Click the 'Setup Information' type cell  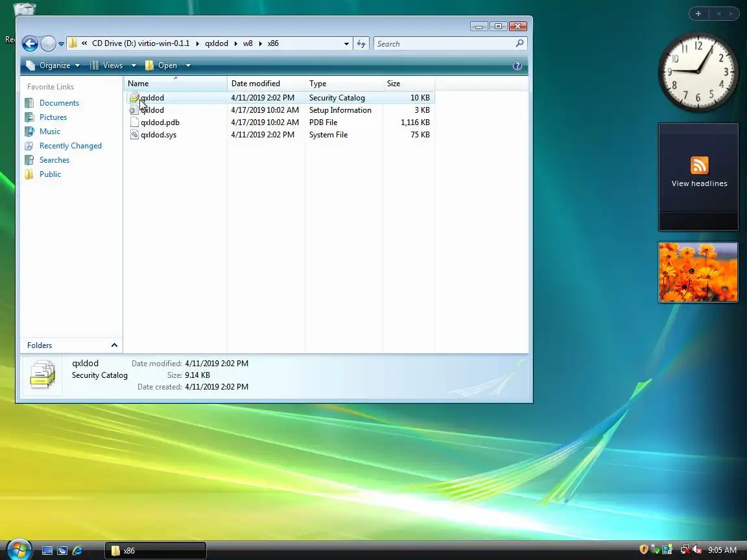pyautogui.click(x=340, y=110)
